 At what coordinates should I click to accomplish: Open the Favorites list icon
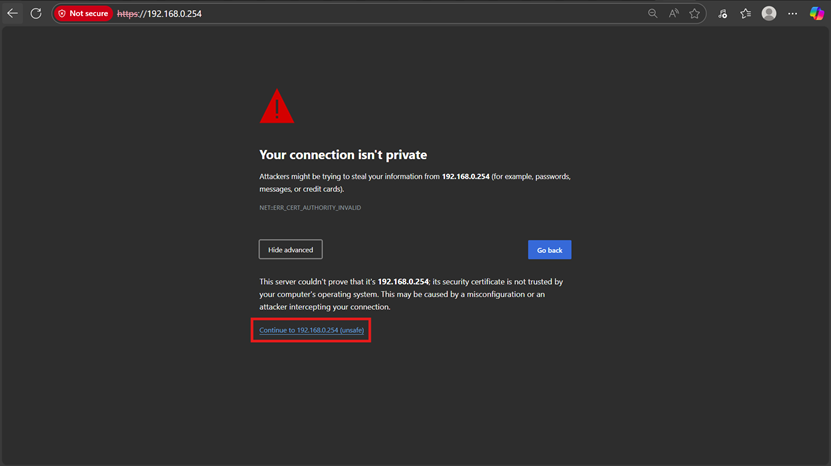(x=746, y=14)
